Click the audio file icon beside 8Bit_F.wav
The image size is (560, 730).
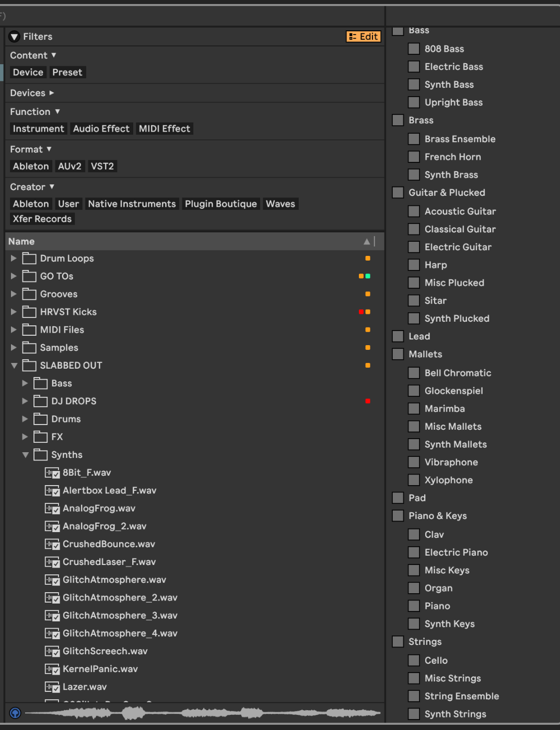(x=52, y=473)
